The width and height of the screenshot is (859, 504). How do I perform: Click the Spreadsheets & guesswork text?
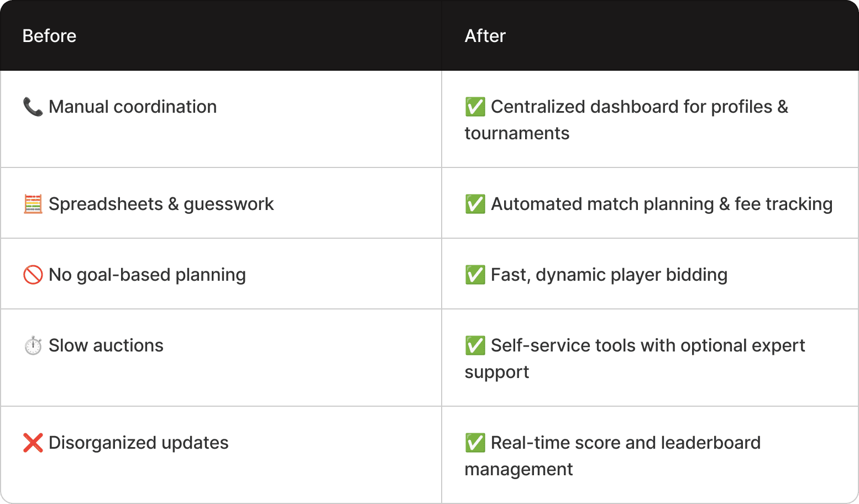tap(161, 204)
